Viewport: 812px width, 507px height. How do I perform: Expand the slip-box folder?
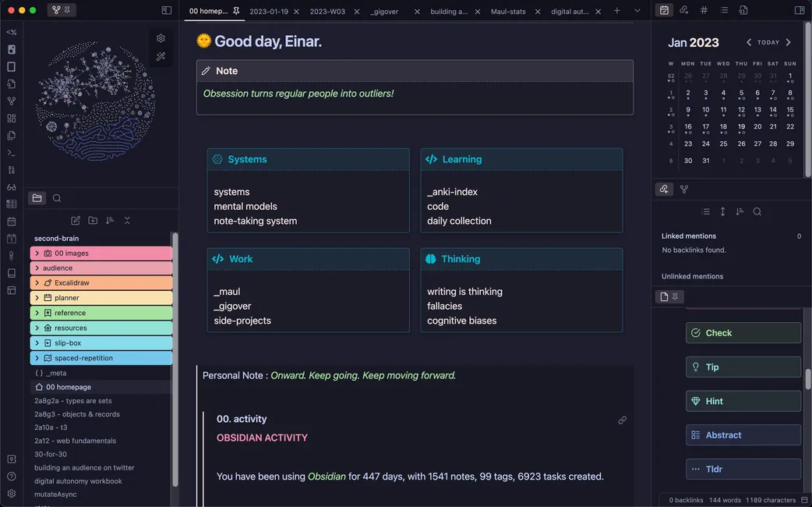click(37, 343)
